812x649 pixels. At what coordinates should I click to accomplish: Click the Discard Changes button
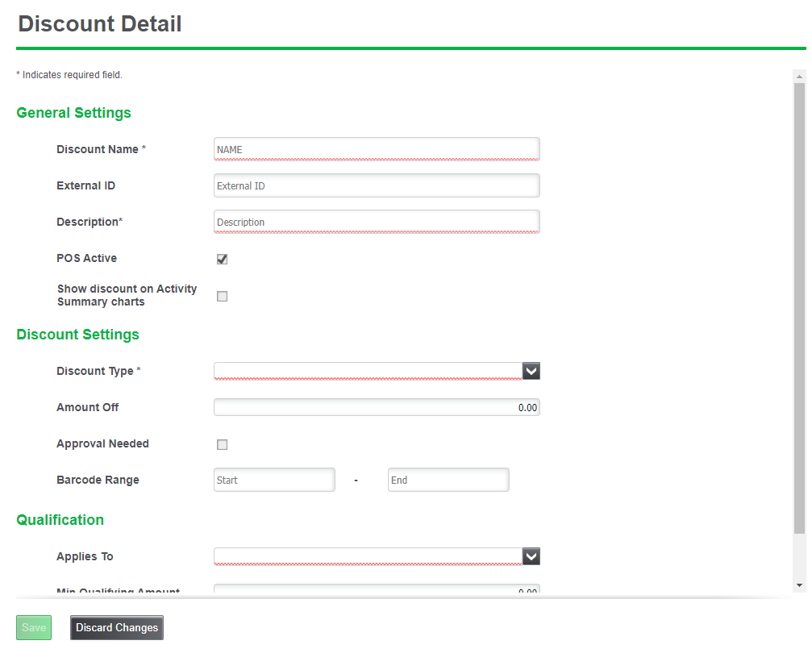pos(117,628)
